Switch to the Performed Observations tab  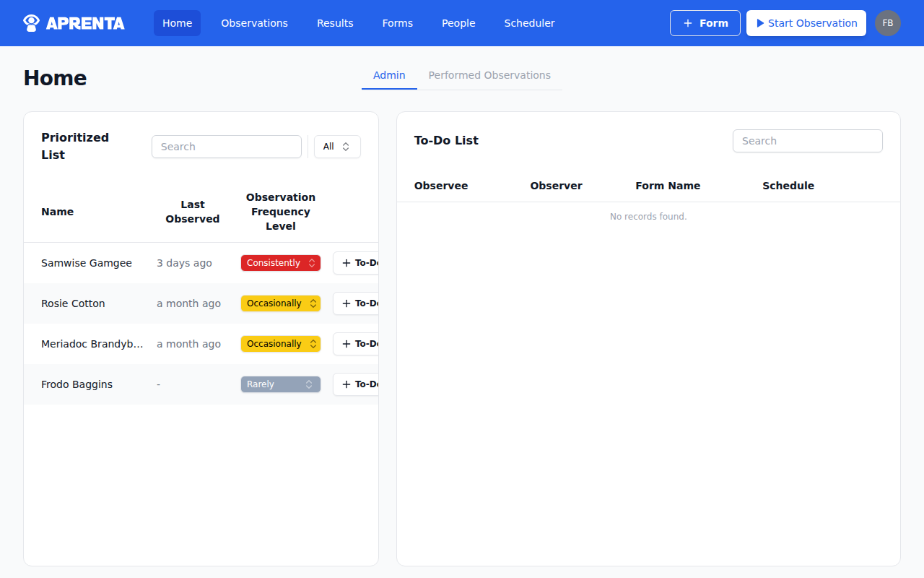click(x=489, y=75)
